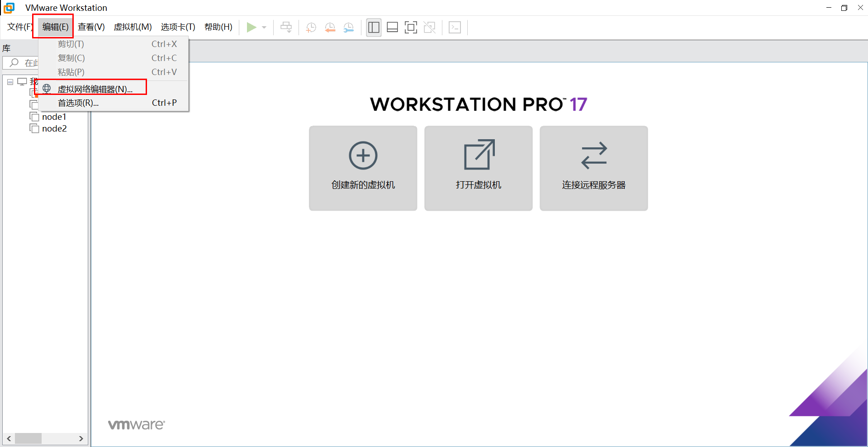Click the library scrollbar left arrow
This screenshot has height=447, width=868.
click(x=9, y=438)
